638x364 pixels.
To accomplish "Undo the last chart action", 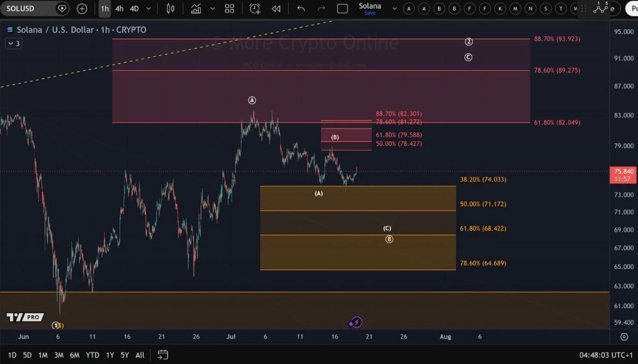I will [x=301, y=9].
